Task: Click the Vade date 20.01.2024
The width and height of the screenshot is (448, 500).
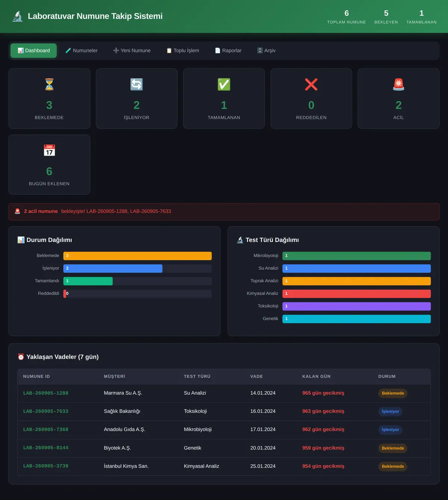Action: click(263, 448)
